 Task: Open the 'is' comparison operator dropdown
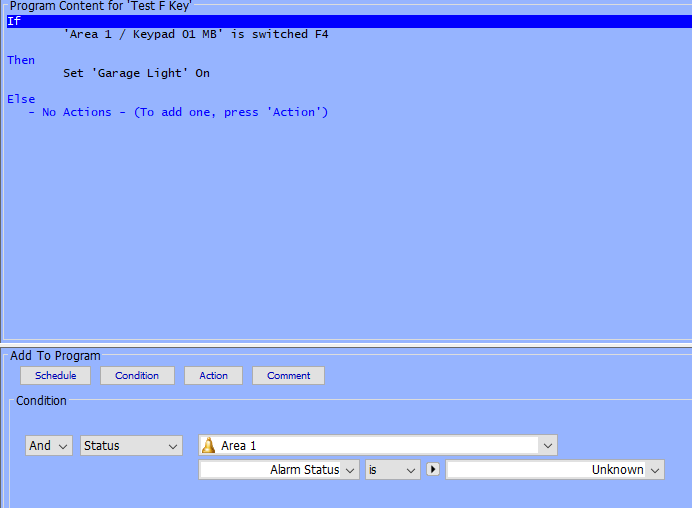pyautogui.click(x=393, y=470)
